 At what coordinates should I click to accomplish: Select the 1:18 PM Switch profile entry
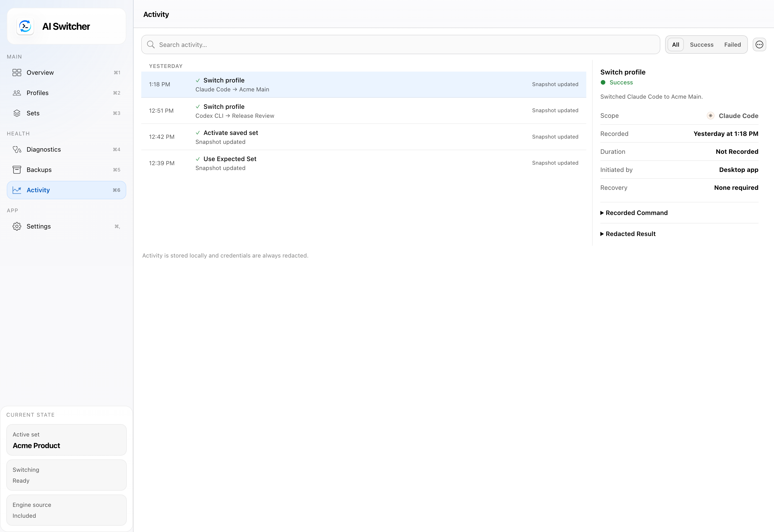[363, 85]
